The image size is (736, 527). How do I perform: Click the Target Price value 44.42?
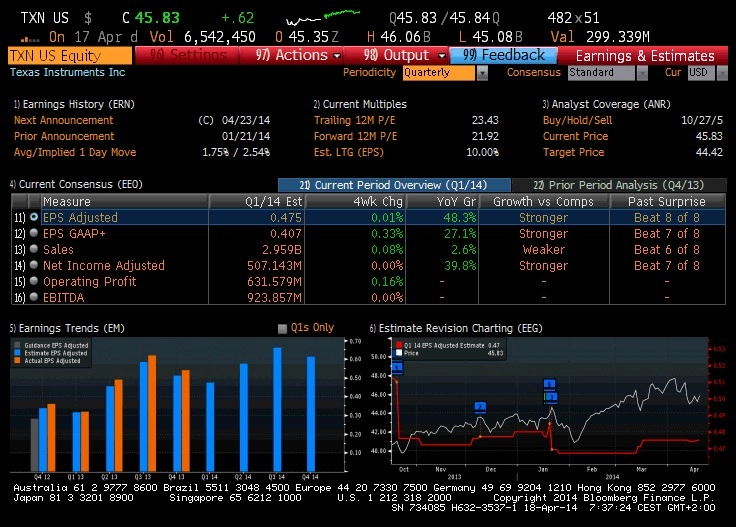pos(709,152)
